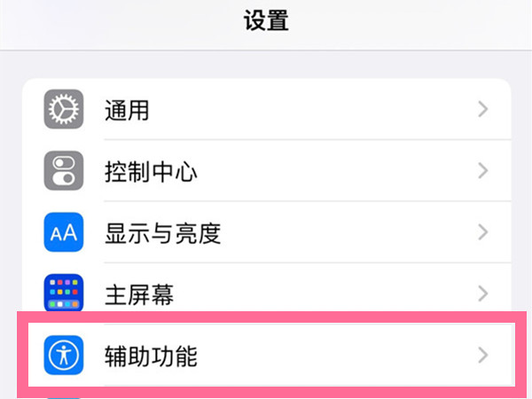Tap the partially visible icon below 辅助功能

(x=63, y=395)
